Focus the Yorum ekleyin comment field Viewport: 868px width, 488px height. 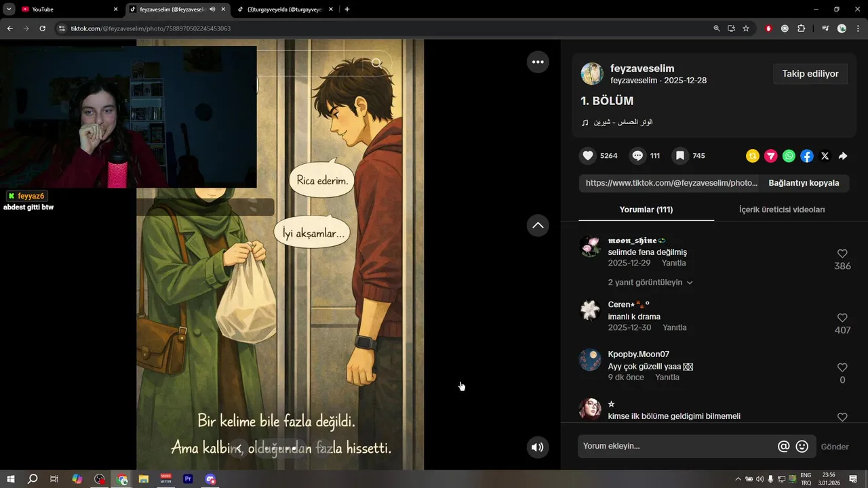coord(676,446)
